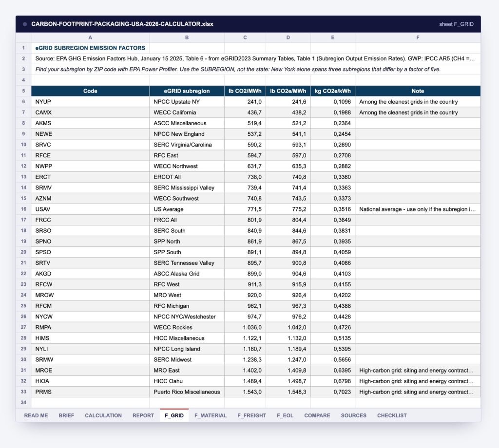
Task: Switch to the CHECKLIST sheet tab
Action: click(x=392, y=415)
